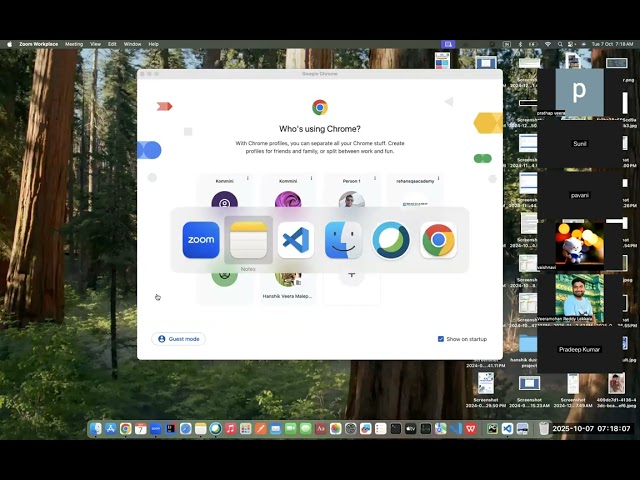Open Reminders from the Dock
The height and width of the screenshot is (480, 640).
380,429
